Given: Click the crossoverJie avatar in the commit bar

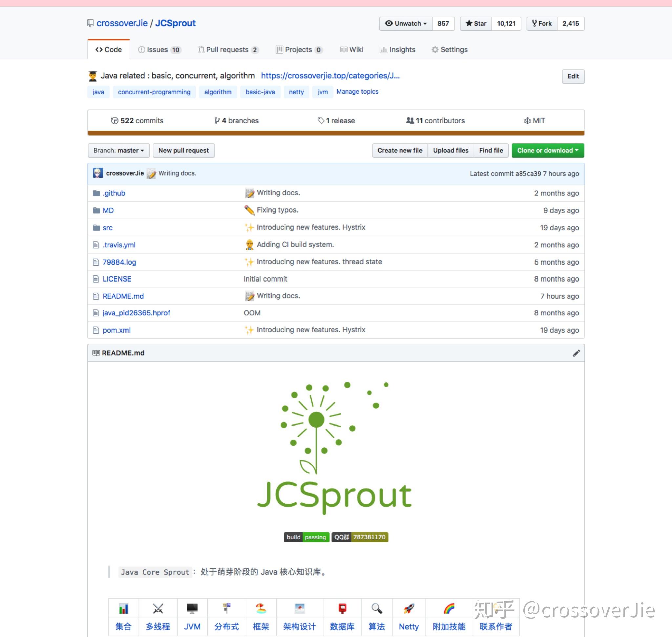Looking at the screenshot, I should 98,173.
